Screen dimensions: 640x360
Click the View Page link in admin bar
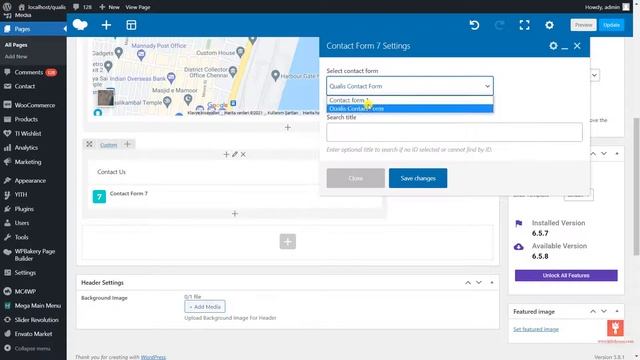click(138, 7)
